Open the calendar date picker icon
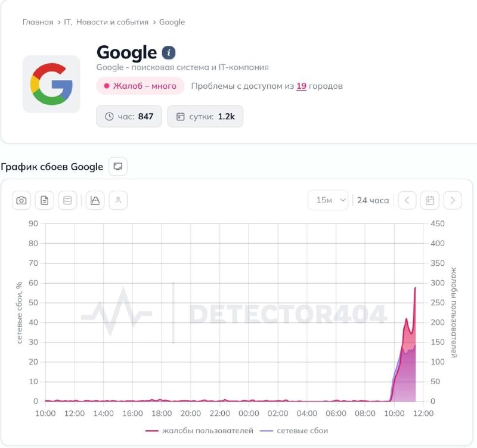477x448 pixels. 429,200
